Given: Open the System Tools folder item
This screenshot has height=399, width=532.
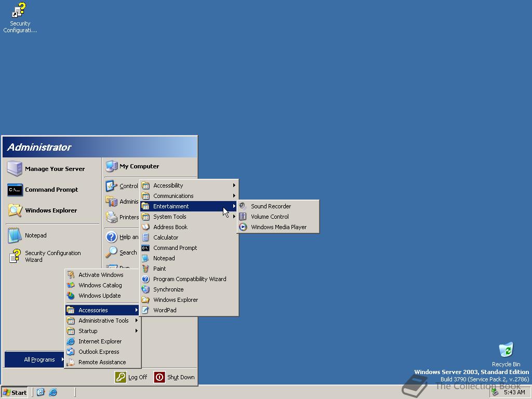Looking at the screenshot, I should (x=189, y=217).
